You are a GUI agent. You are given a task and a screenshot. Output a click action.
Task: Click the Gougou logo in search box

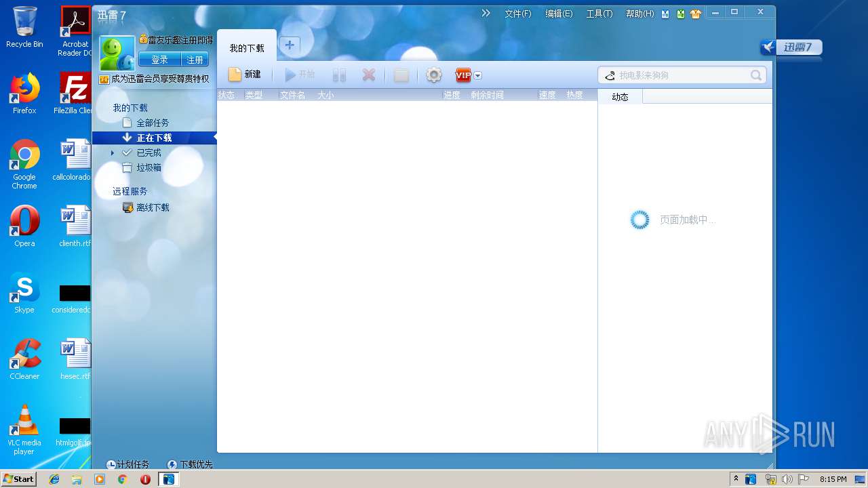[x=610, y=75]
